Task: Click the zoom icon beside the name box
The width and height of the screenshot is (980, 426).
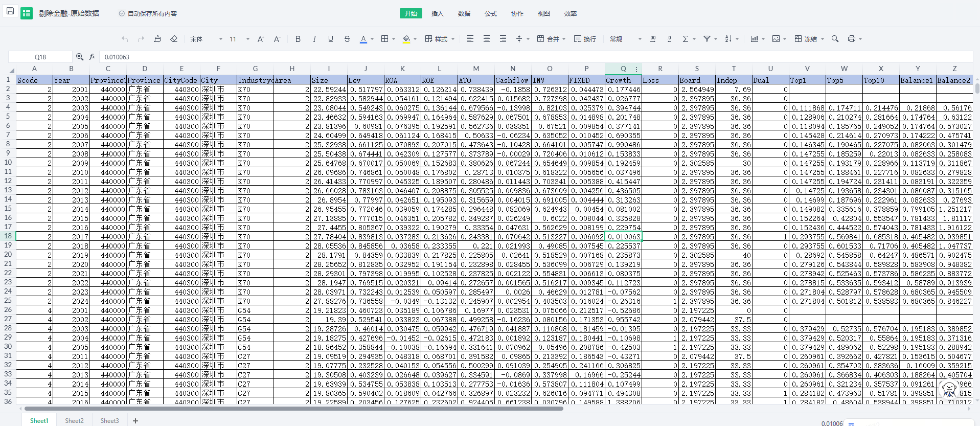Action: coord(80,57)
